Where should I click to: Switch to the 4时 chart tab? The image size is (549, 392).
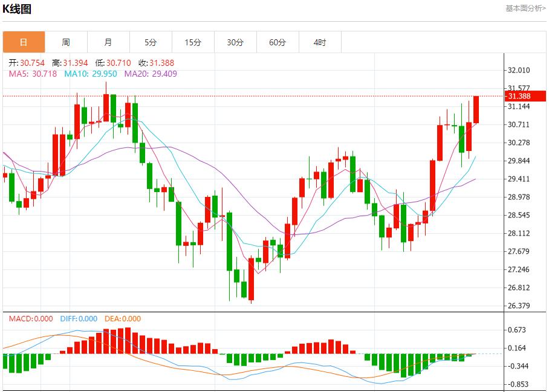320,42
